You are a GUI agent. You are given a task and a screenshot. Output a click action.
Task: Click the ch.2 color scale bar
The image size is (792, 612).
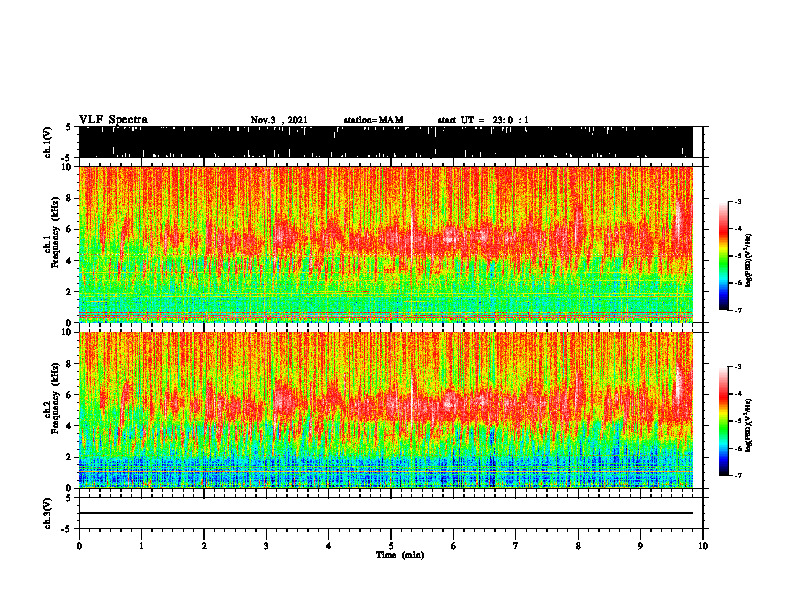coord(724,421)
